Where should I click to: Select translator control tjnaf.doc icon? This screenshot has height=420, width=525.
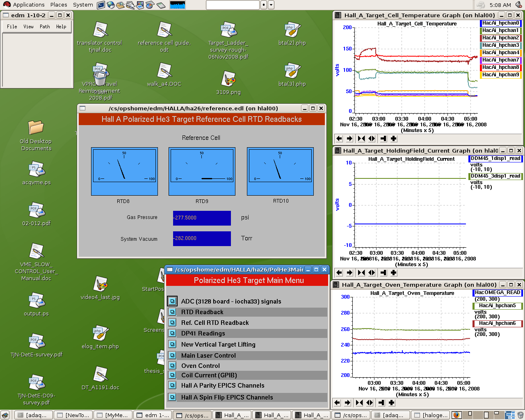tap(100, 37)
